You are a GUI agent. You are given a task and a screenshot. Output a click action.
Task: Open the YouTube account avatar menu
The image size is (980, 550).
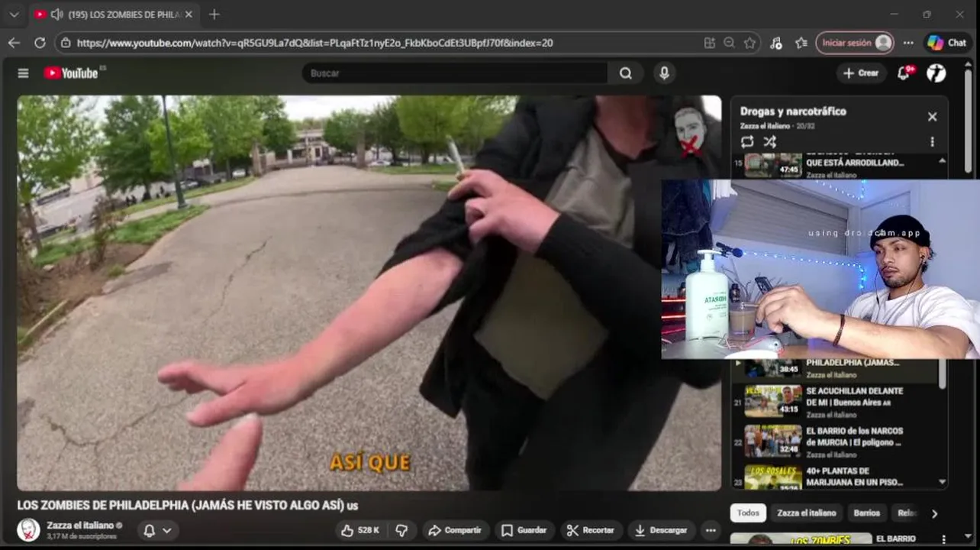936,73
